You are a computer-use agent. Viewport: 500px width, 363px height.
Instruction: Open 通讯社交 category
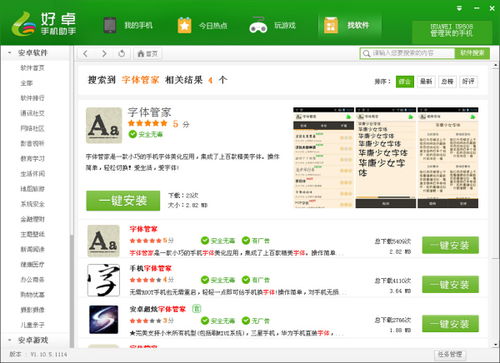coord(32,113)
